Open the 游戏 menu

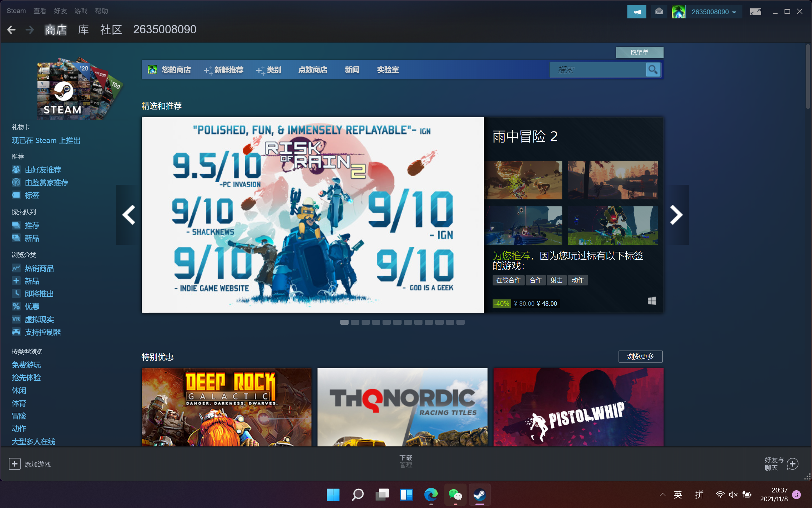(81, 11)
